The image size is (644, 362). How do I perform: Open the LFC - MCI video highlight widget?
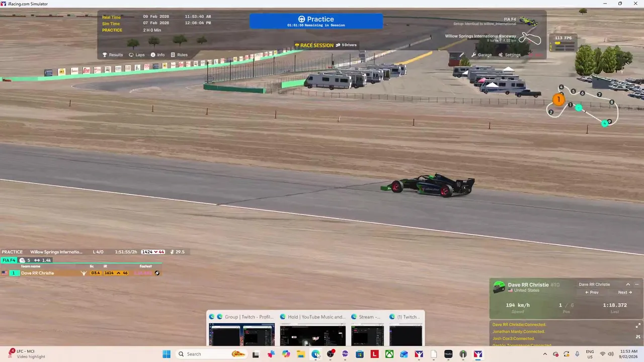click(x=28, y=354)
